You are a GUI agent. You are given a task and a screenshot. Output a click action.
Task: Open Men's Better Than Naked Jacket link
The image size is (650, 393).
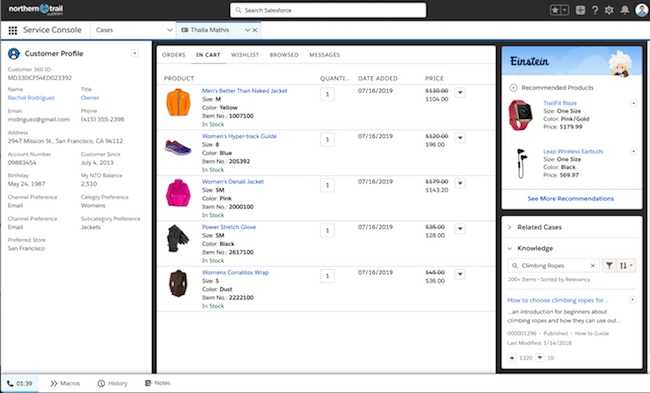click(245, 91)
